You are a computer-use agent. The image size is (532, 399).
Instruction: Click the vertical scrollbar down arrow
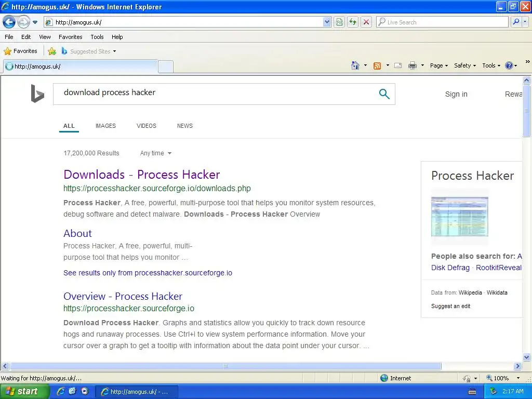coord(527,357)
